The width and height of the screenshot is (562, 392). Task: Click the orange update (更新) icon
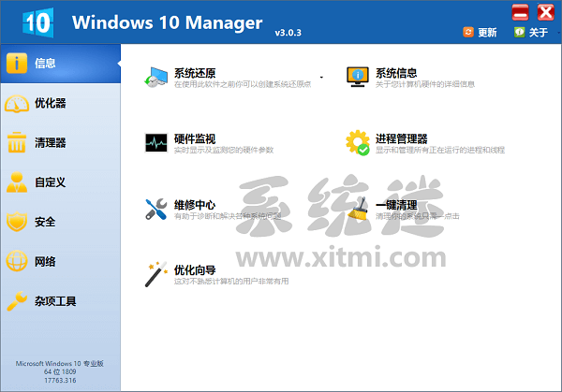[x=468, y=32]
